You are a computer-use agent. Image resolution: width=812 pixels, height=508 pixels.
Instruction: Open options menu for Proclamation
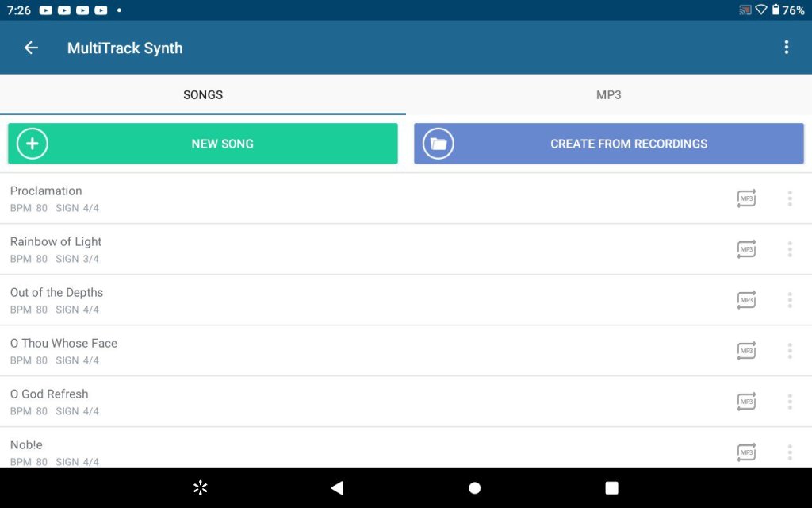(x=790, y=198)
